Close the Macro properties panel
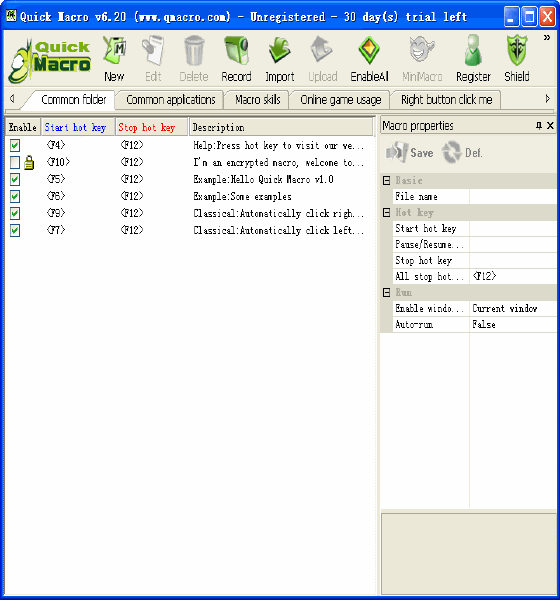Screen dimensions: 560x600 tap(550, 126)
